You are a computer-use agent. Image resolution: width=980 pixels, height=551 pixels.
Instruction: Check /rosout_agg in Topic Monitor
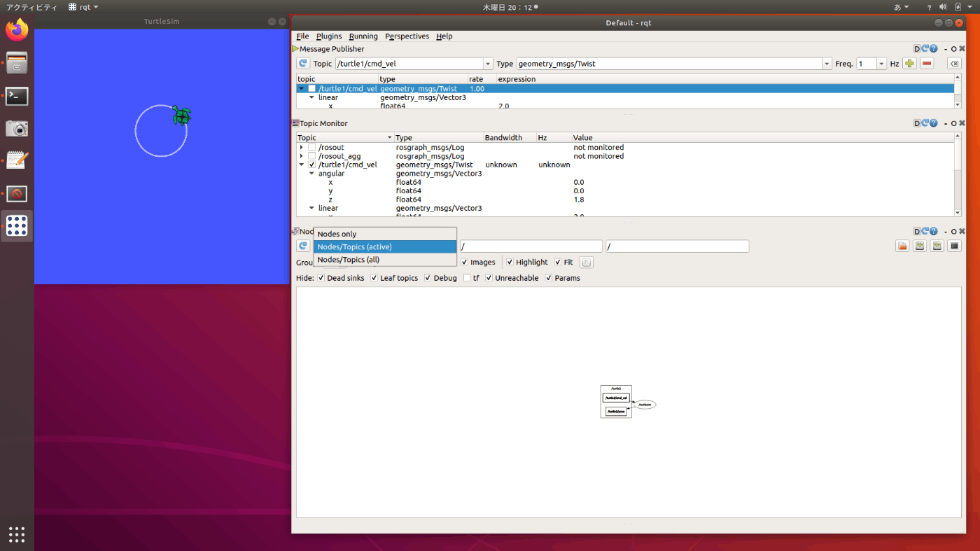click(x=312, y=156)
